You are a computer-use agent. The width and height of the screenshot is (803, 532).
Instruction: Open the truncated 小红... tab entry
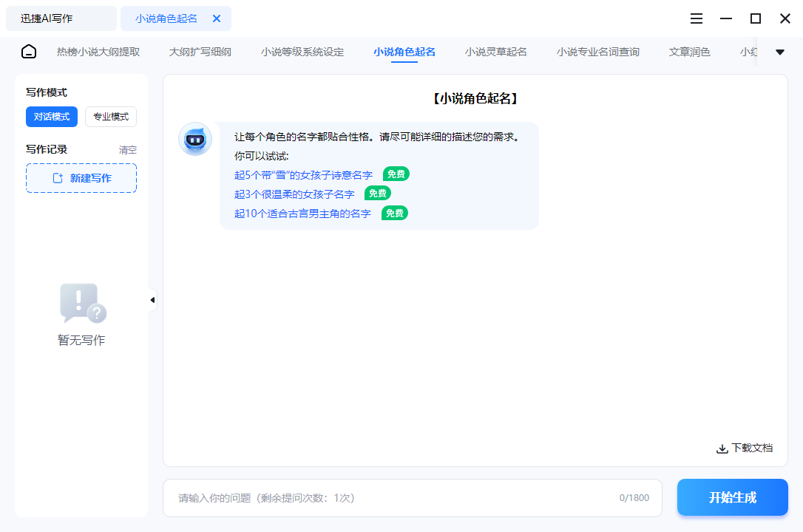coord(748,51)
